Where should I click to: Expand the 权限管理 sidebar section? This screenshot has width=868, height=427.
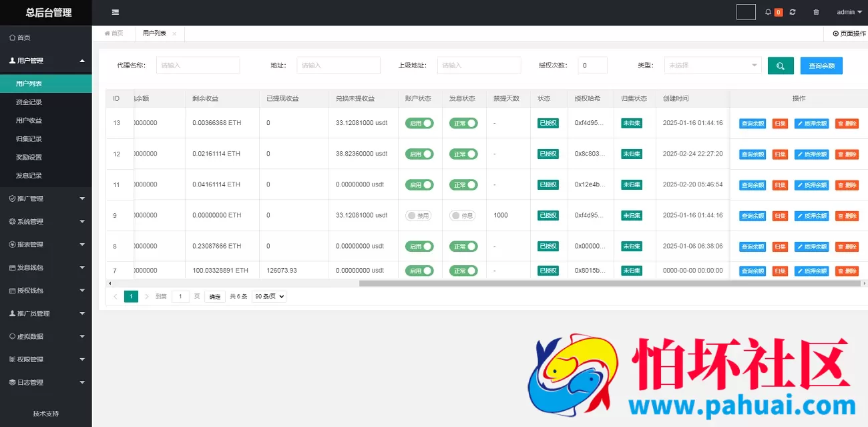click(x=46, y=360)
